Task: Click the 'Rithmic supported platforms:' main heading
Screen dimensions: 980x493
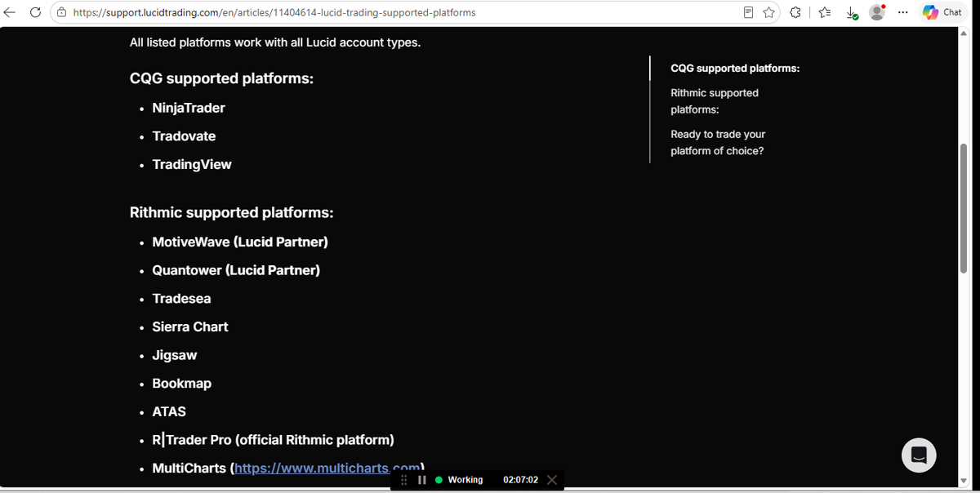Action: pos(231,213)
